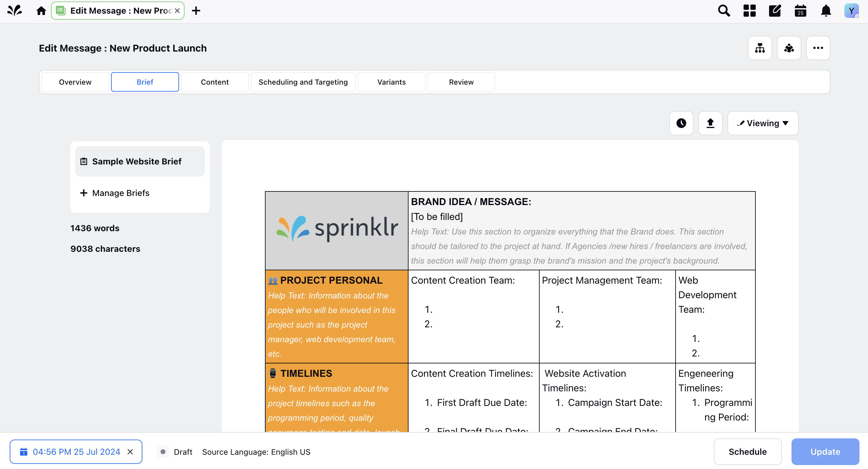Open version history clock icon
The image size is (868, 469).
coord(681,123)
